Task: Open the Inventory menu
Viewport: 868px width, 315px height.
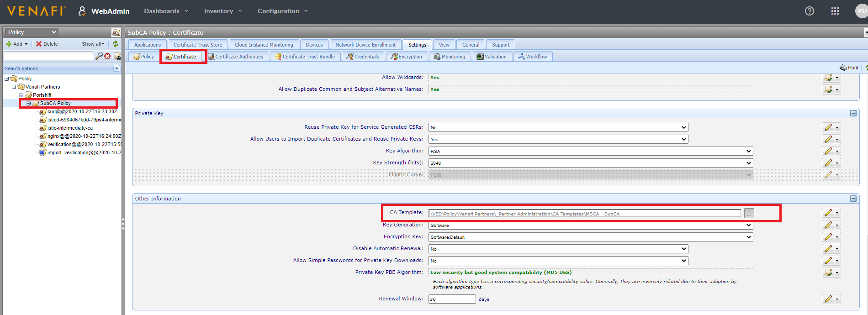Action: (222, 11)
